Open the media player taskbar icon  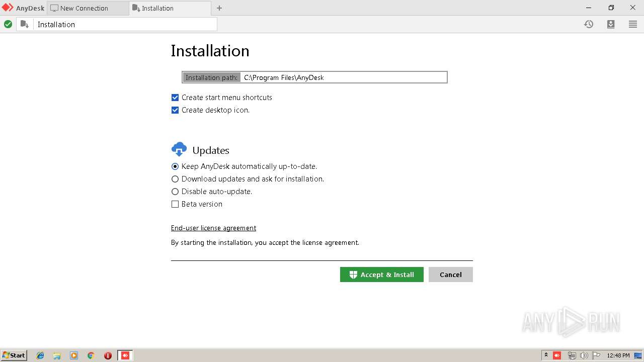point(74,355)
